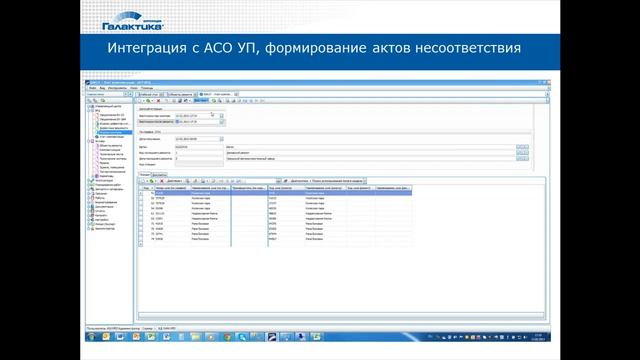Select the Комплектующие tree item
The height and width of the screenshot is (360, 640).
110,150
